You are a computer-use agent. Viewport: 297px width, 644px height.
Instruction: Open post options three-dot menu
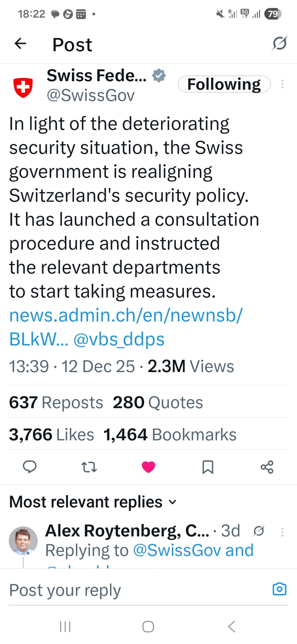(282, 84)
